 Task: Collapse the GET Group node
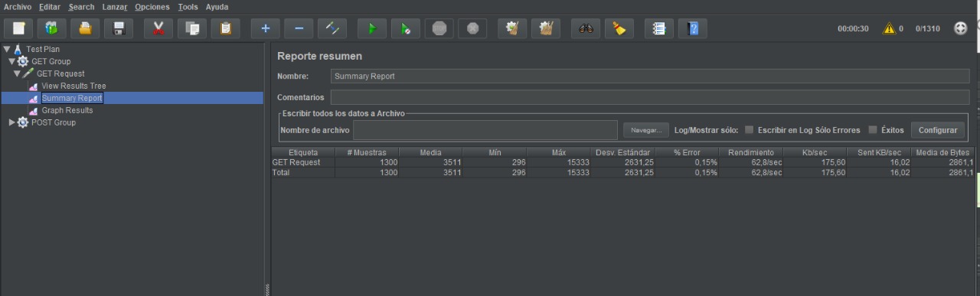click(11, 61)
